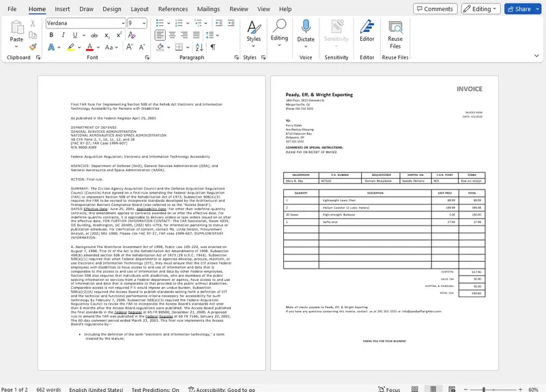Open the Editing mode dropdown
Viewport: 546px width, 392px height.
tap(481, 9)
